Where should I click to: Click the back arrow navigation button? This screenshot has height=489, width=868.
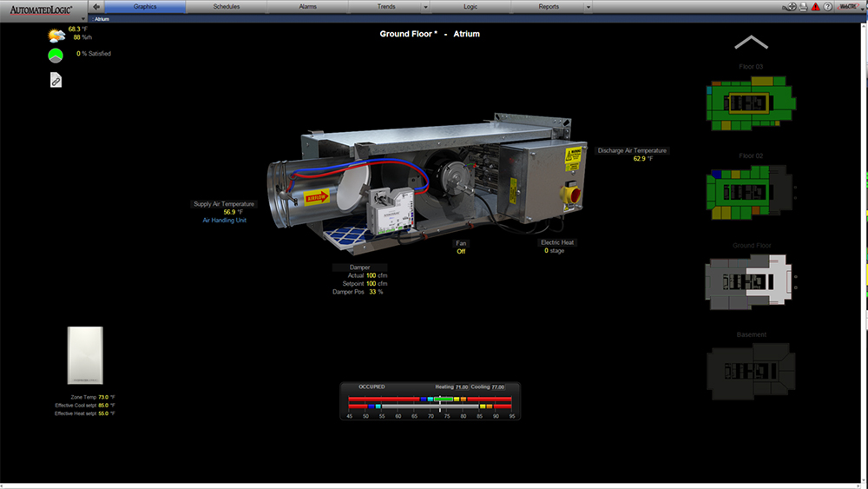(x=95, y=6)
